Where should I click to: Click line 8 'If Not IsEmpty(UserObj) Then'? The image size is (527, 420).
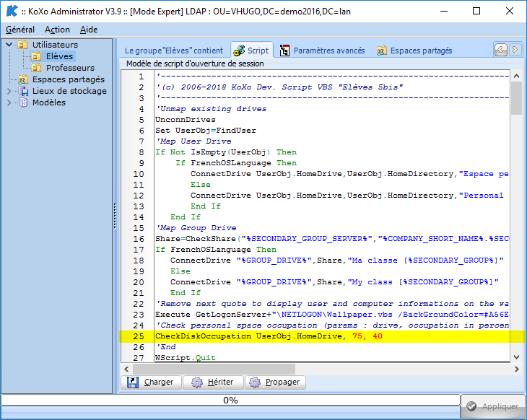226,152
